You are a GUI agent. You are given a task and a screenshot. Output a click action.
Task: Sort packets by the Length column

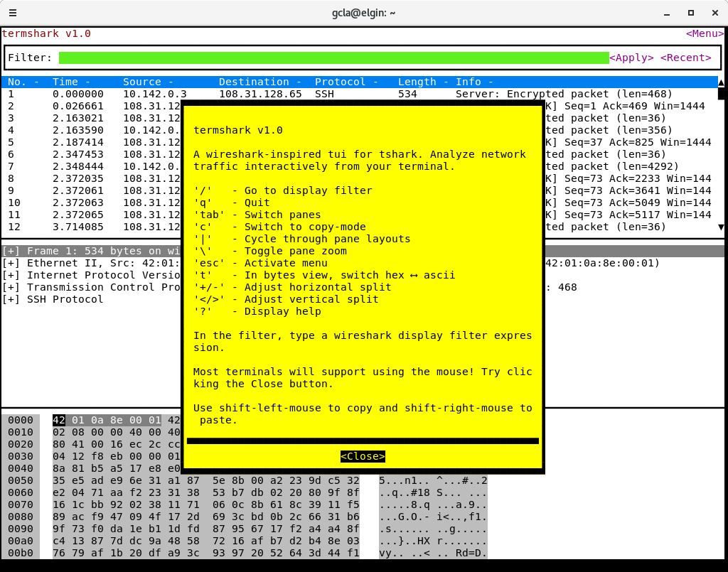(x=423, y=82)
